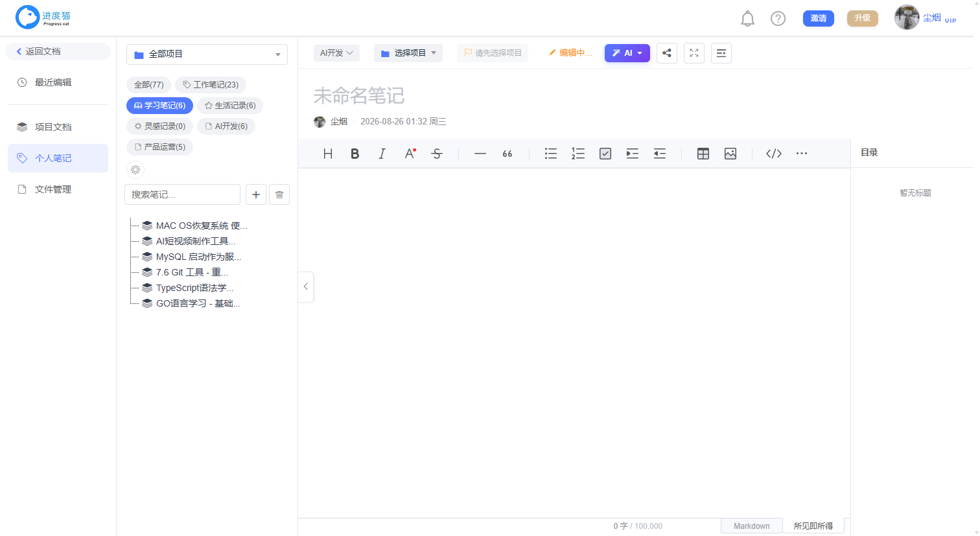
Task: Insert an unordered bullet list
Action: click(x=551, y=154)
